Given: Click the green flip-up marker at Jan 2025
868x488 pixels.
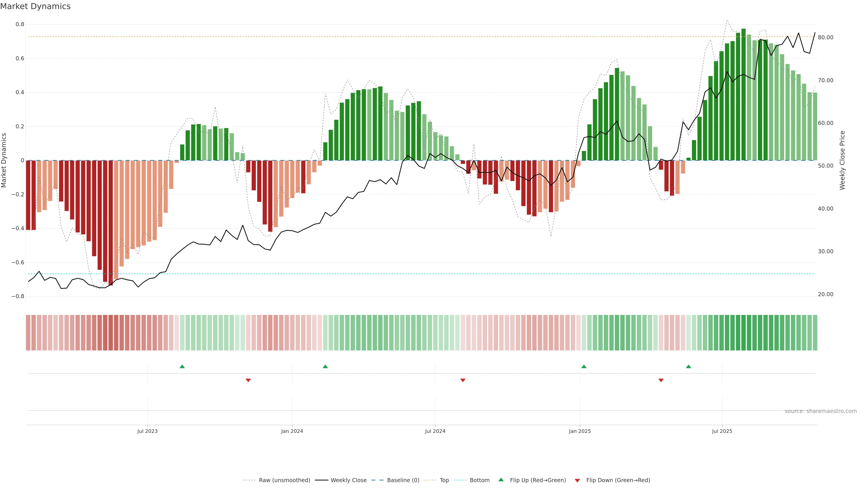Looking at the screenshot, I should (x=584, y=366).
